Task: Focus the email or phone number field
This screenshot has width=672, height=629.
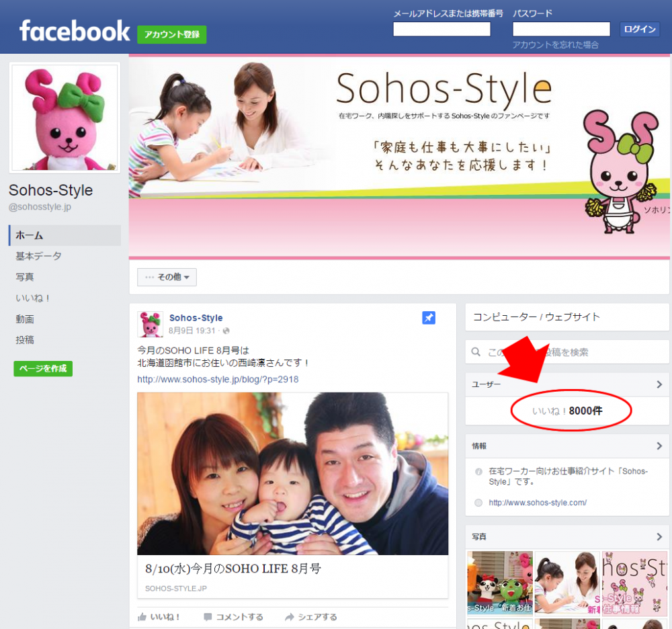Action: point(442,29)
